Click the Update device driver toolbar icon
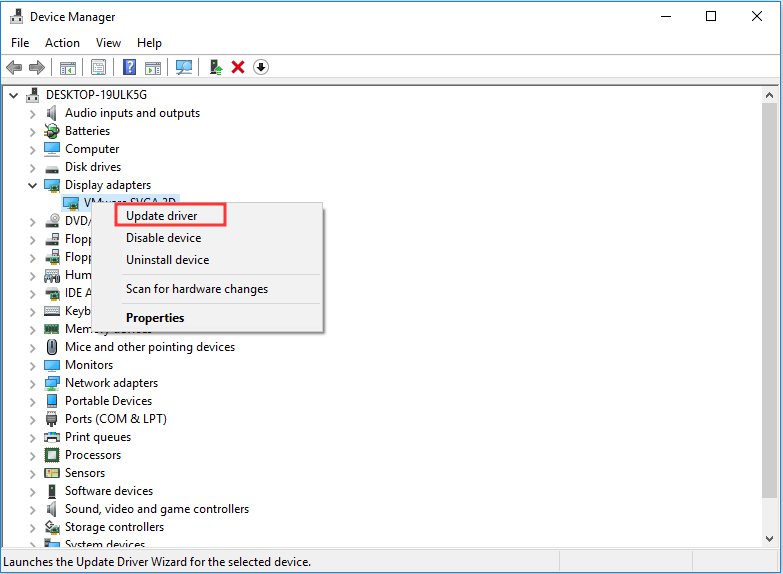The height and width of the screenshot is (574, 783). pyautogui.click(x=216, y=67)
